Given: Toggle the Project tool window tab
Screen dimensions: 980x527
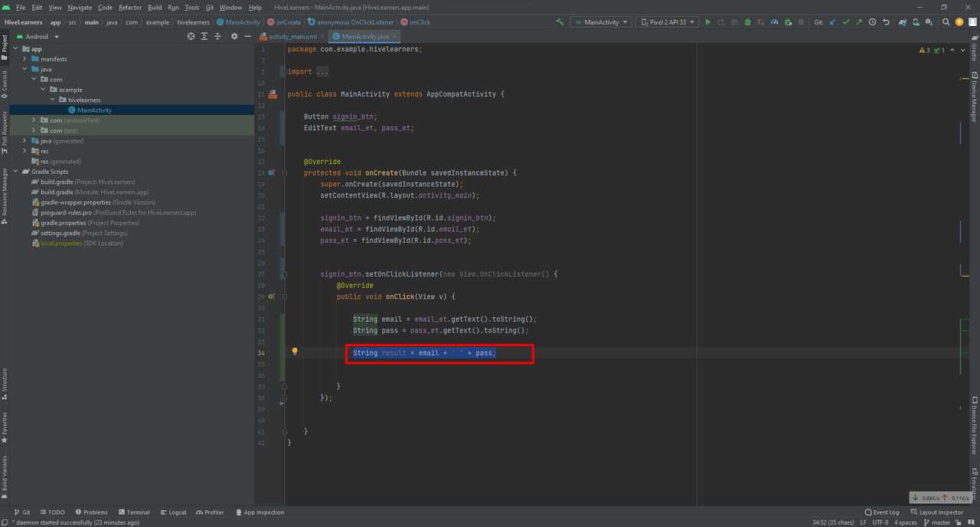Looking at the screenshot, I should click(5, 46).
